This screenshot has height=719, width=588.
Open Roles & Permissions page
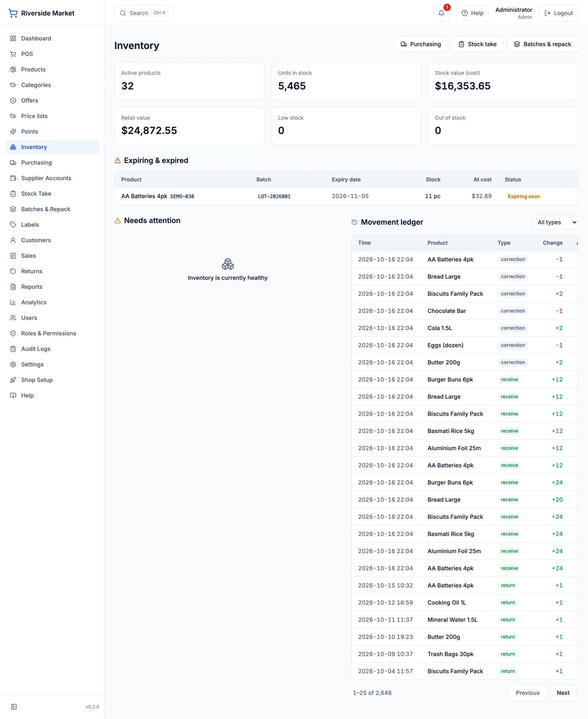52,333
